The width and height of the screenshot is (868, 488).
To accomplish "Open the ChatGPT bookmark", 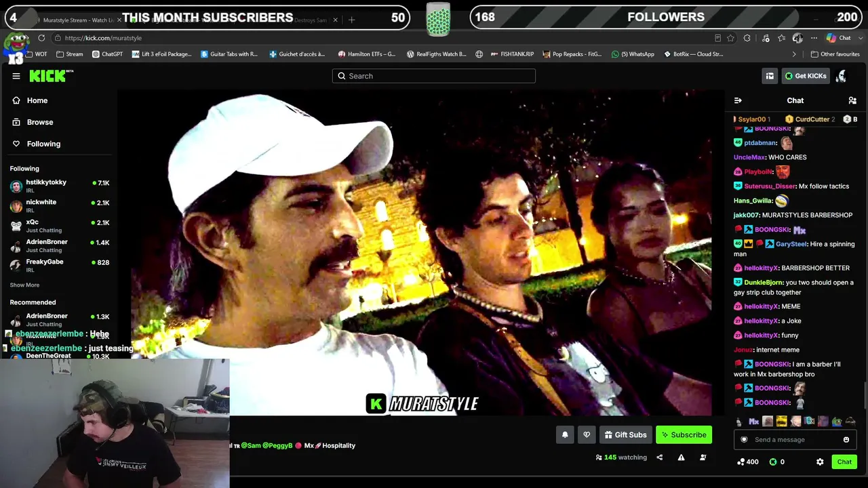I will tap(107, 54).
